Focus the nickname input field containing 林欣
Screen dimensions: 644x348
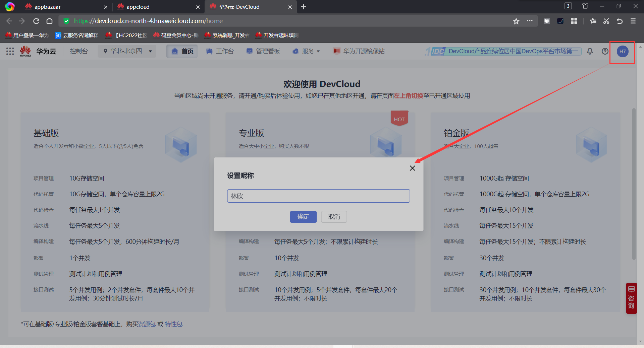pos(318,196)
